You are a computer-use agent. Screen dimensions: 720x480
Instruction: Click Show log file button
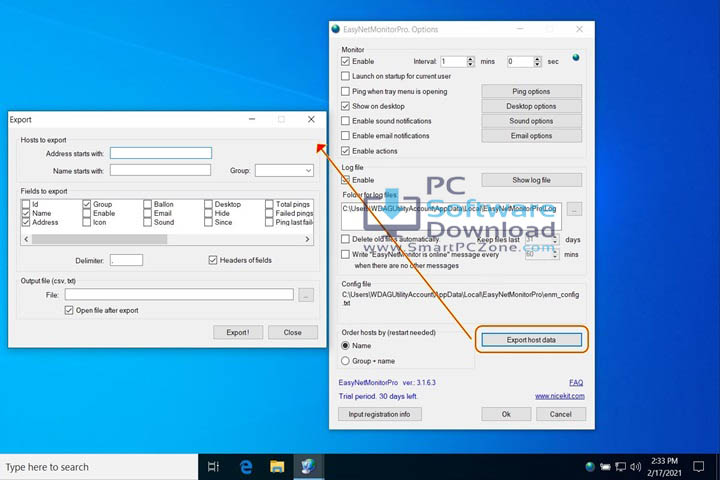coord(531,180)
